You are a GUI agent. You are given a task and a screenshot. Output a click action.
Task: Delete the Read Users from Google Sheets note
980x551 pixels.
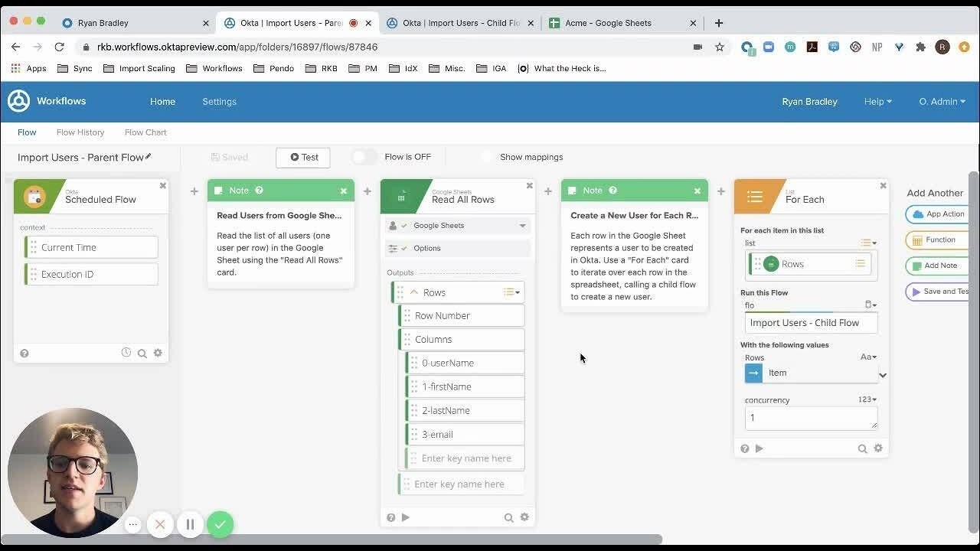tap(344, 191)
